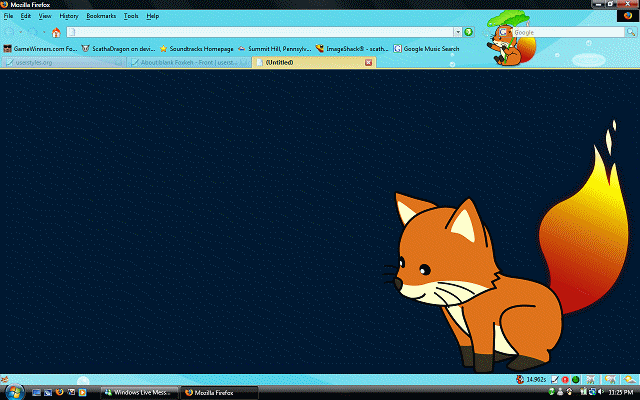This screenshot has width=640, height=400.
Task: Launch Firefox from quick launch
Action: click(60, 392)
